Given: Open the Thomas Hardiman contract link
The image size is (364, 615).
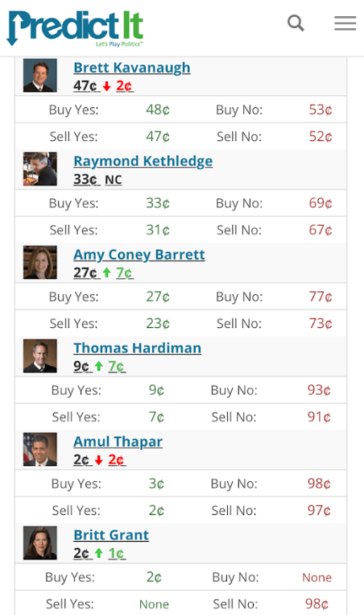Looking at the screenshot, I should (x=138, y=348).
